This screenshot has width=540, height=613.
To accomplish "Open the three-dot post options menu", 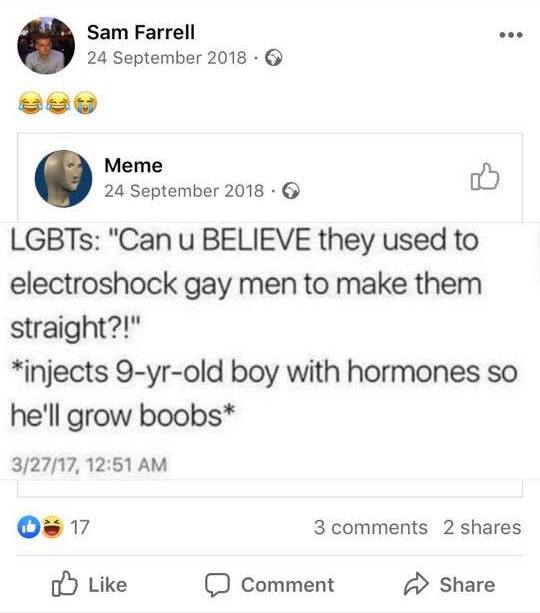I will [x=511, y=35].
